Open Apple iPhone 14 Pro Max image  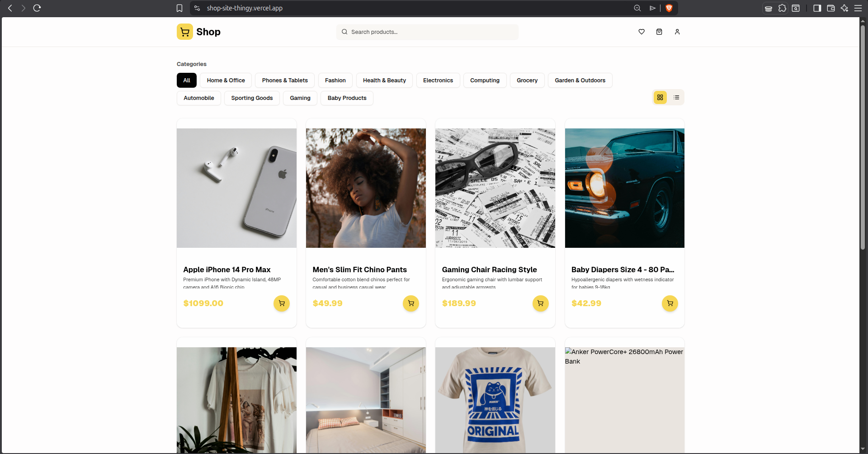(x=236, y=188)
